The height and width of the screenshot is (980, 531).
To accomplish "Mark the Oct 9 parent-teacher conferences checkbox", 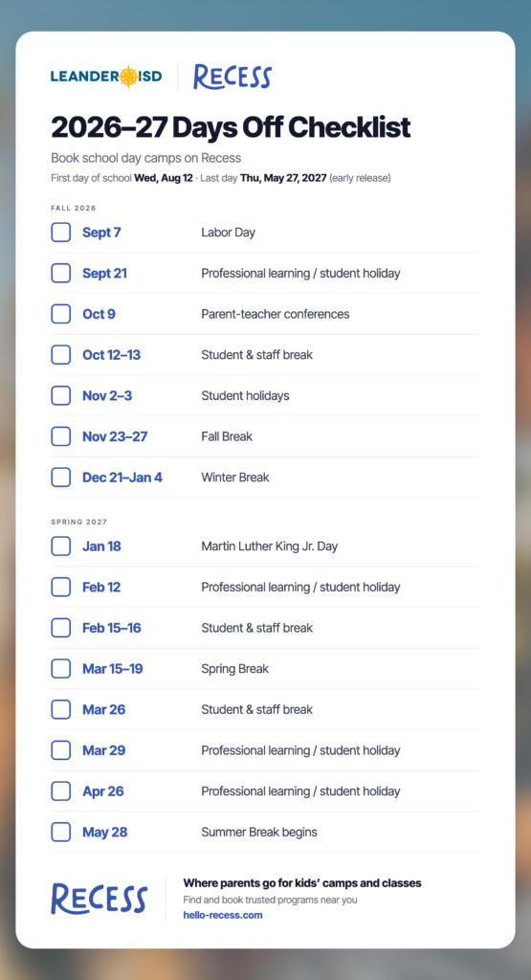I will click(60, 314).
